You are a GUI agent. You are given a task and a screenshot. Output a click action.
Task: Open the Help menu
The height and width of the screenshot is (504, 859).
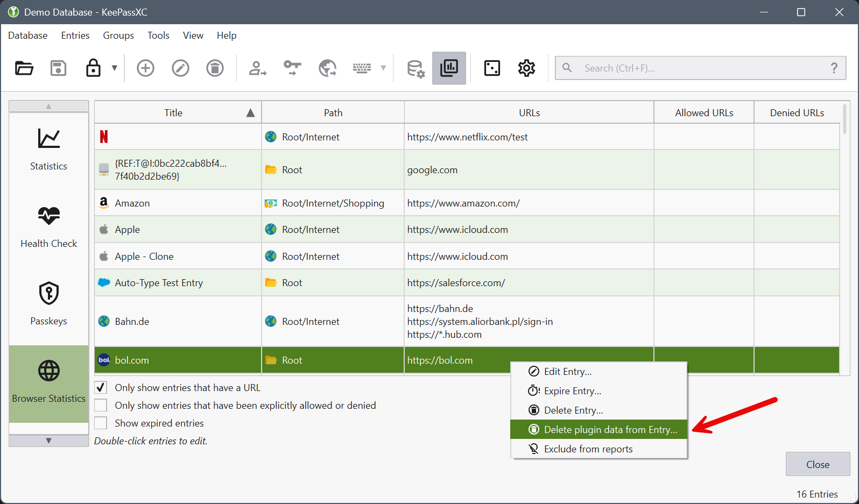pyautogui.click(x=227, y=36)
